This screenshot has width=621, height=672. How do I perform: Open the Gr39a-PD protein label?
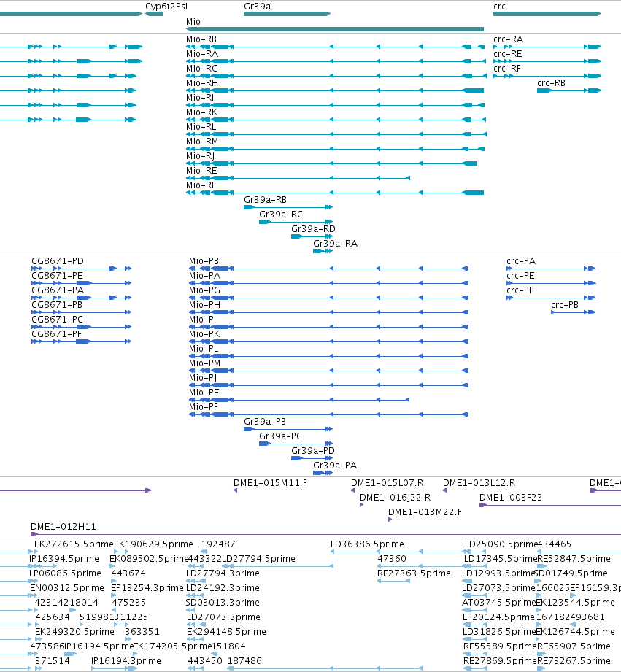[313, 451]
